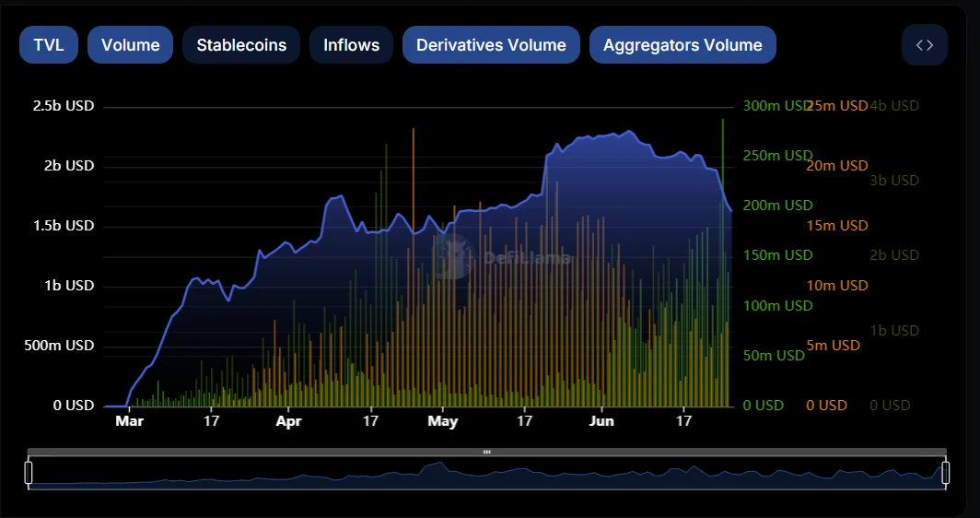Turn on the Inflows series
Screen dimensions: 980x518
click(x=351, y=45)
